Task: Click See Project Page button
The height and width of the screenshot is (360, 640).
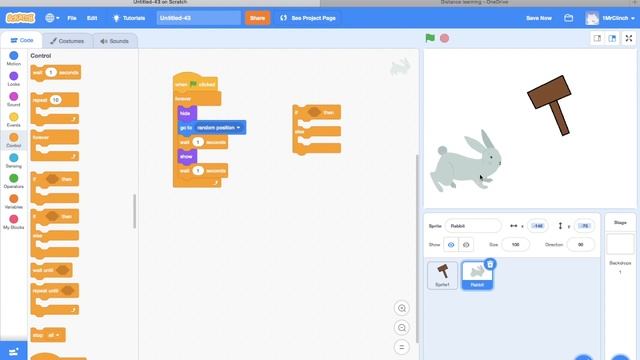Action: [x=308, y=18]
